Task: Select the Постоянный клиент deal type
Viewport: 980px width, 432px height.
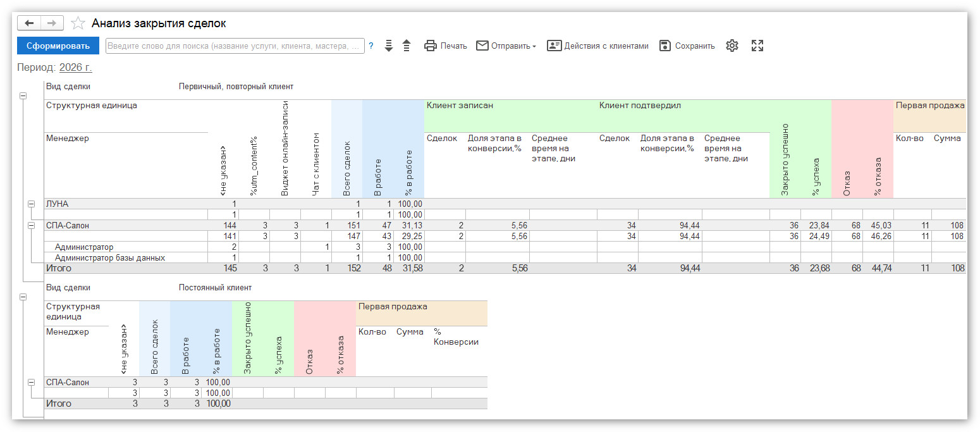Action: [215, 288]
